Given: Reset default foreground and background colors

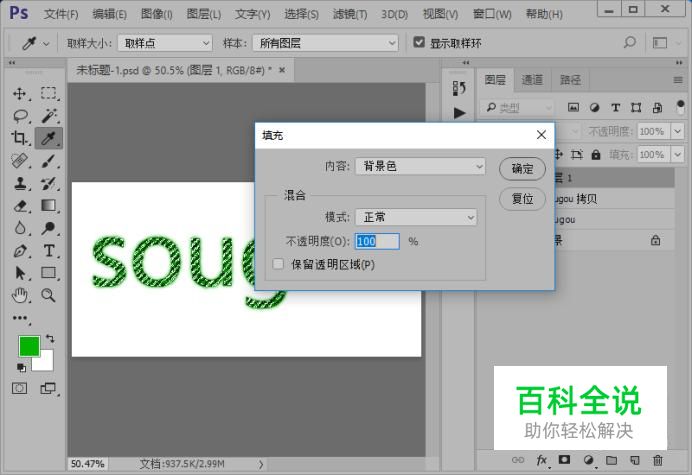Looking at the screenshot, I should (x=21, y=367).
